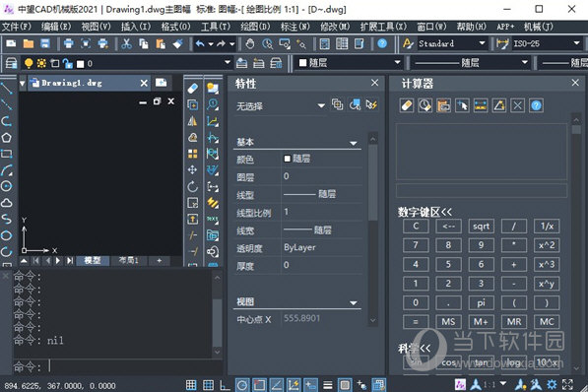
Task: Open the 绘图(D) menu
Action: point(255,27)
